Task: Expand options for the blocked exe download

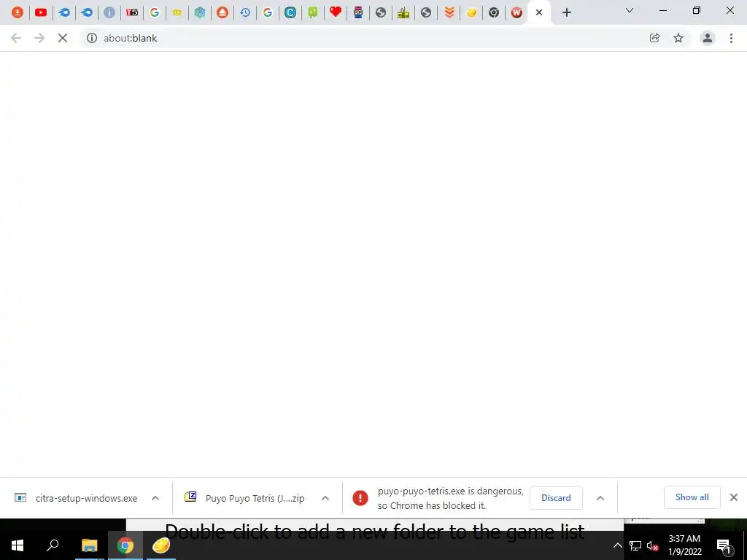Action: click(600, 498)
